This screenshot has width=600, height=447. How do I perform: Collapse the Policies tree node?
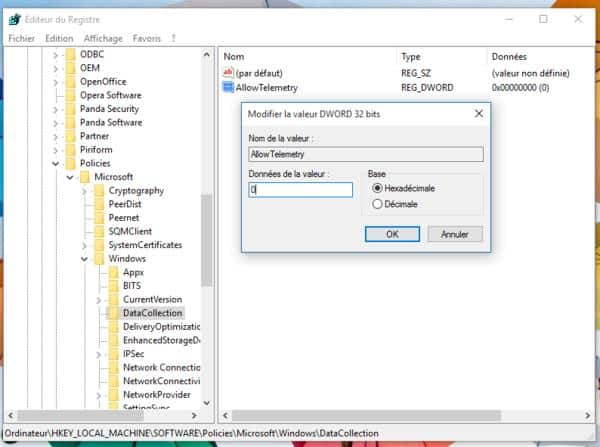click(x=55, y=164)
